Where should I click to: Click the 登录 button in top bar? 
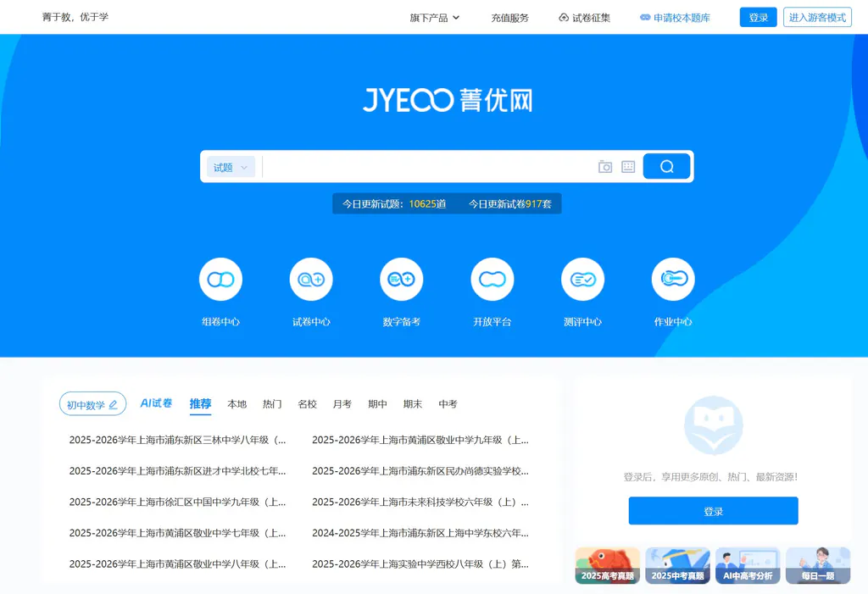tap(758, 18)
